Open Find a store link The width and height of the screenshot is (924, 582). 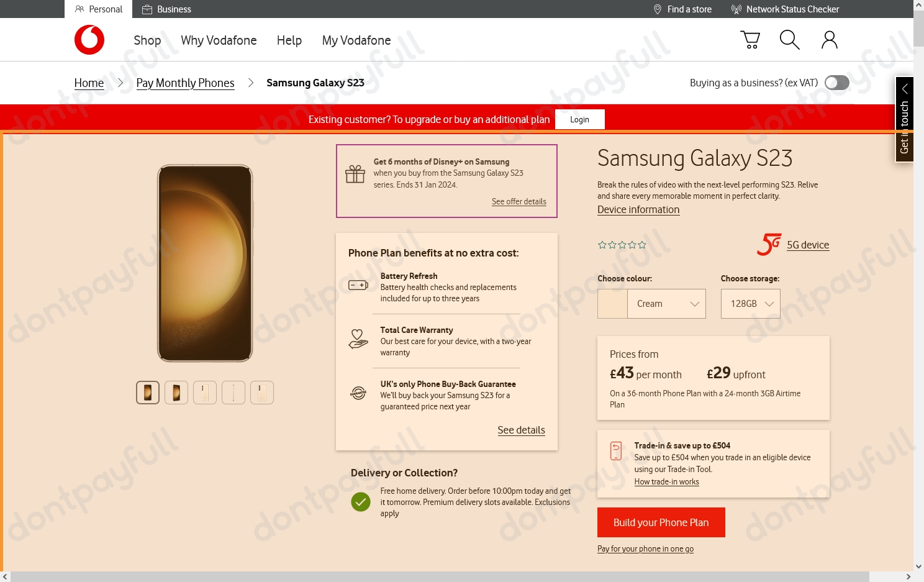point(689,9)
